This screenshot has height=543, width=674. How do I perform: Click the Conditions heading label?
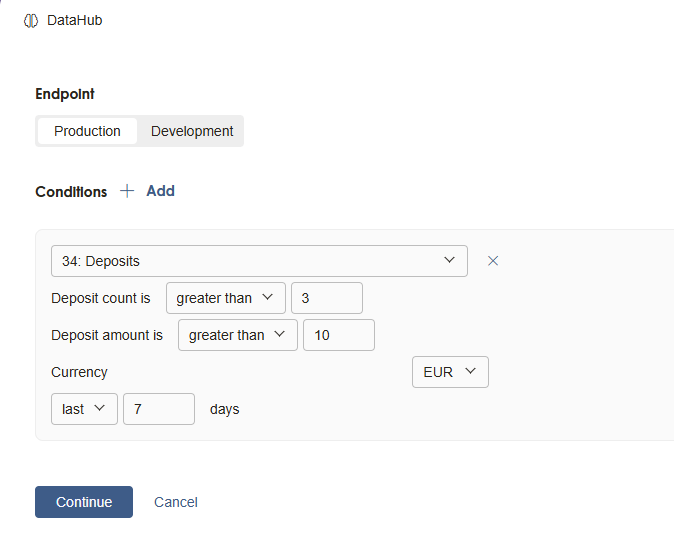coord(71,192)
